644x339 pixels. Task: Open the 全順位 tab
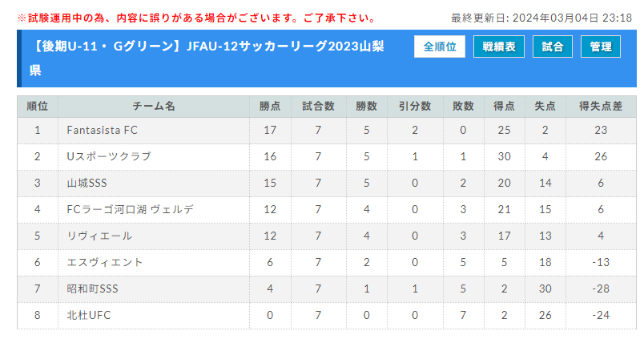click(x=440, y=46)
